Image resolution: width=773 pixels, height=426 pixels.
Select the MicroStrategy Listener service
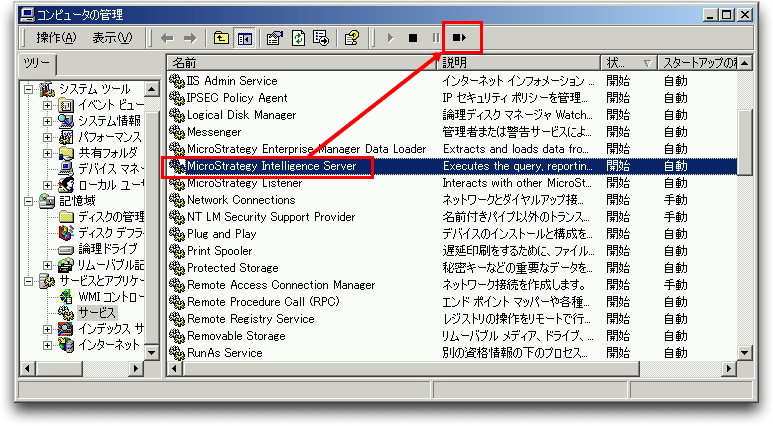[245, 183]
